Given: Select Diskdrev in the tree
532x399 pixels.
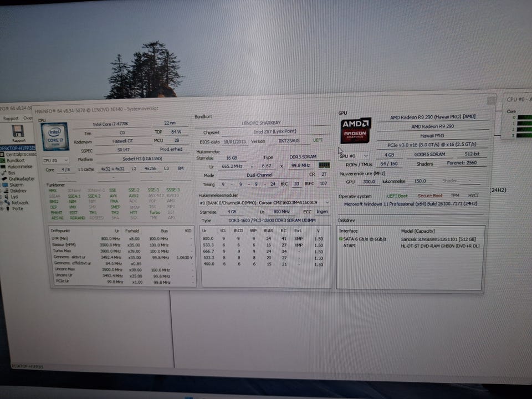Looking at the screenshot, I should (18, 191).
